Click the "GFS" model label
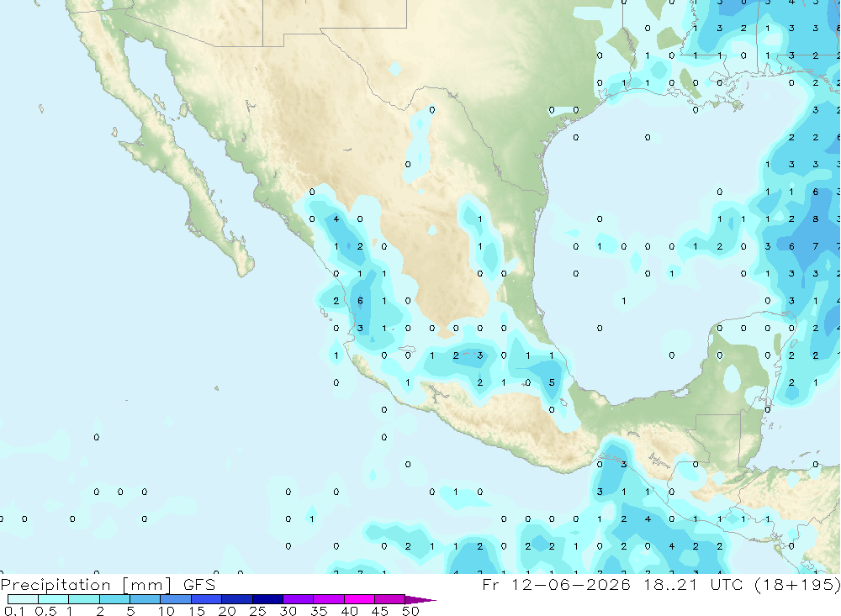 point(199,585)
